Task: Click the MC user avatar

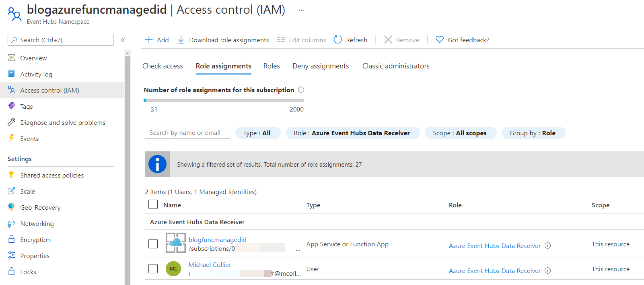Action: tap(173, 268)
